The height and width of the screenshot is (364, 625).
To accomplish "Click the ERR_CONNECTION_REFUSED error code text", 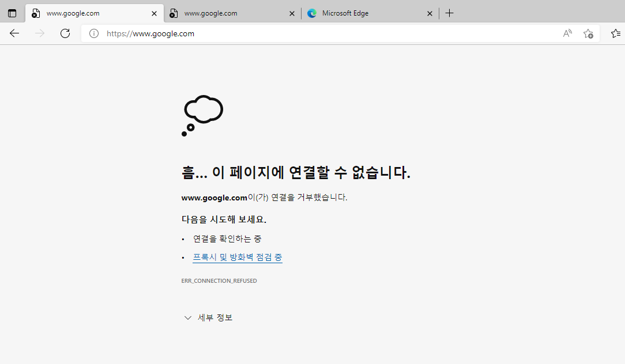I will coord(219,280).
